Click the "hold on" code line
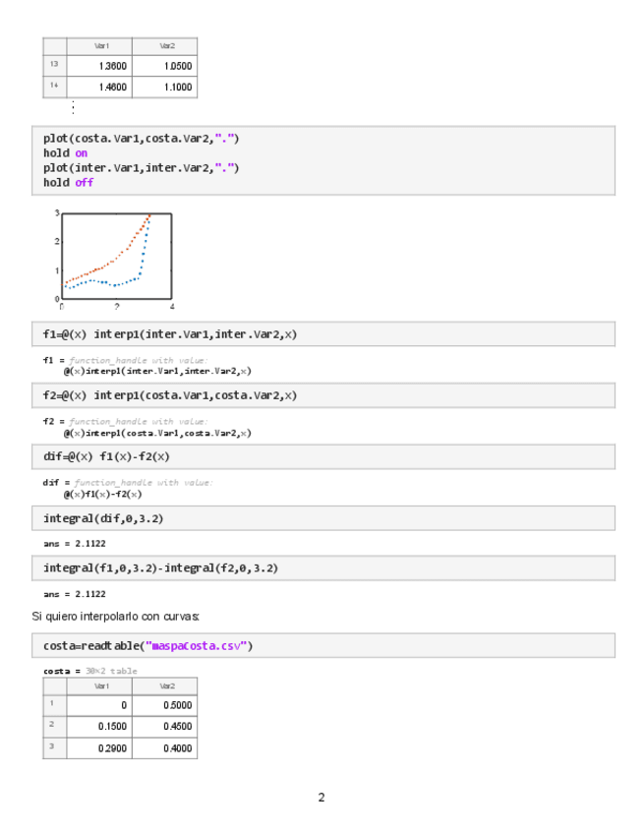The width and height of the screenshot is (644, 834). pos(65,153)
